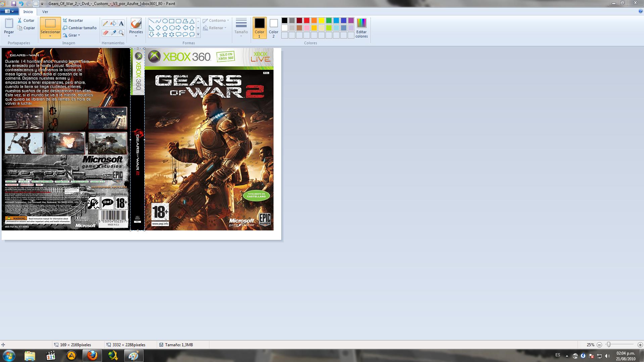
Task: Choose the straight line shape
Action: (x=152, y=21)
